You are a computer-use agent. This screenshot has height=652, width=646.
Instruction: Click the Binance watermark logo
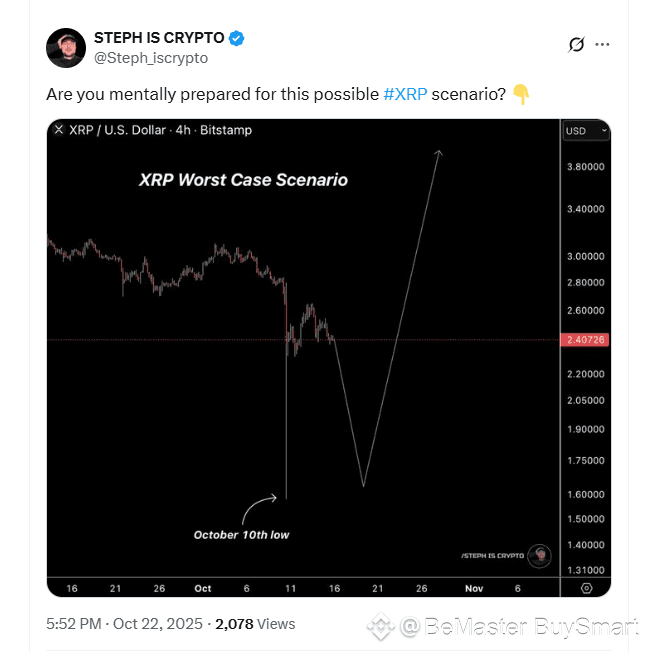click(x=380, y=628)
